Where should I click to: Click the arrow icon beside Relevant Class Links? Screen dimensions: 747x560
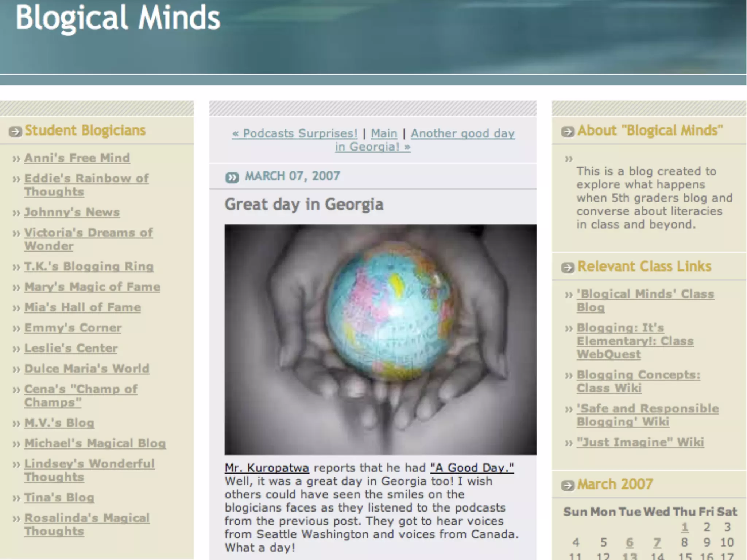click(x=568, y=268)
